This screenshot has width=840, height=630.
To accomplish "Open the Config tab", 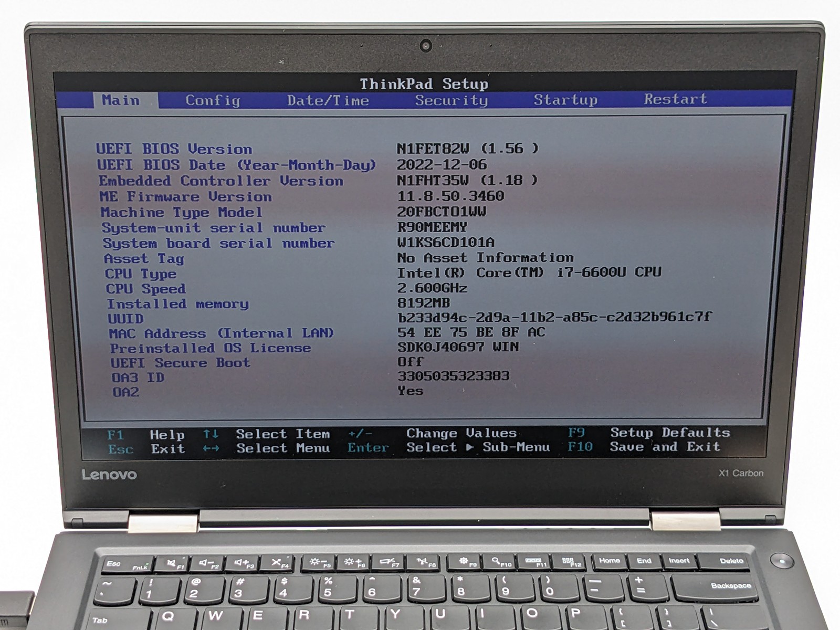I will coord(213,100).
